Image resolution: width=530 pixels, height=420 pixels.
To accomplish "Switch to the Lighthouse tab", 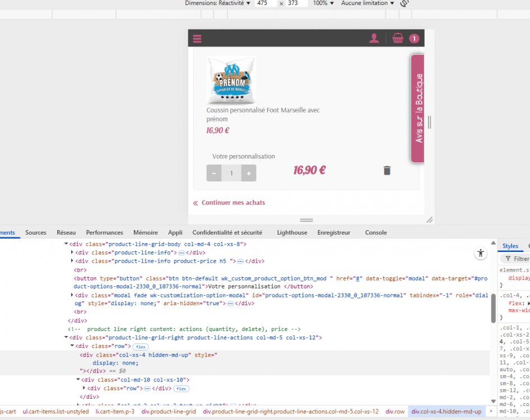I will pos(292,232).
